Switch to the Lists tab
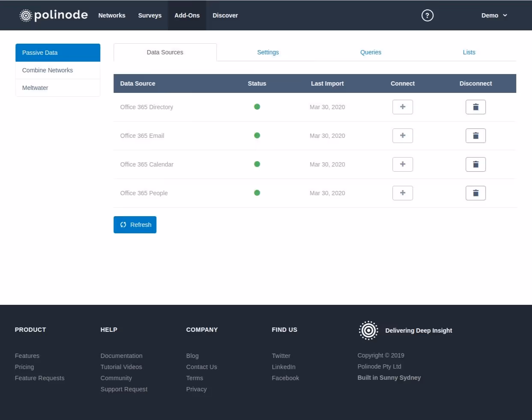This screenshot has height=420, width=532. [469, 52]
